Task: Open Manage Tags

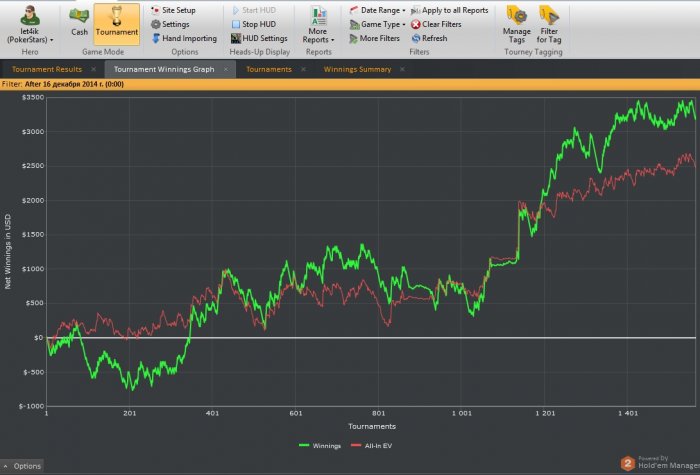Action: tap(516, 22)
